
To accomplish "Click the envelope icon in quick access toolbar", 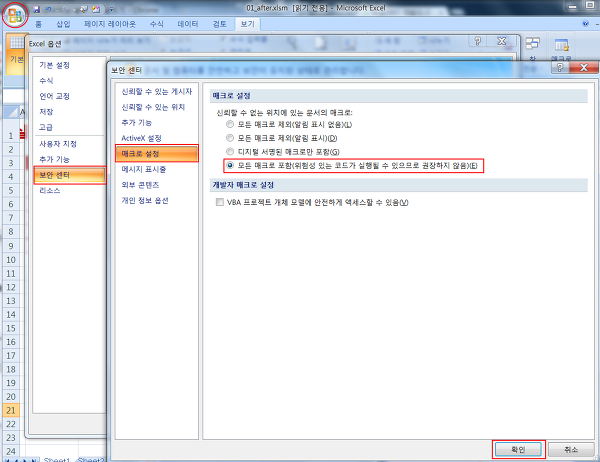I will (x=96, y=9).
